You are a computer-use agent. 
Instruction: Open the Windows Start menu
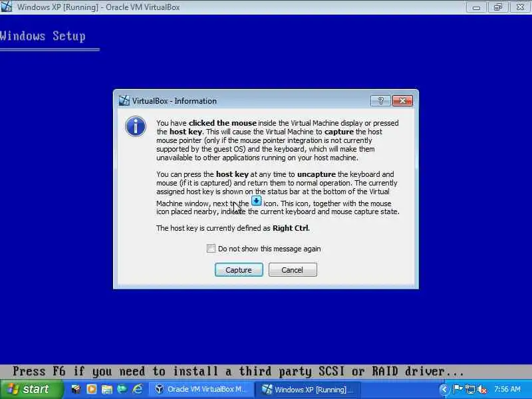pyautogui.click(x=31, y=389)
